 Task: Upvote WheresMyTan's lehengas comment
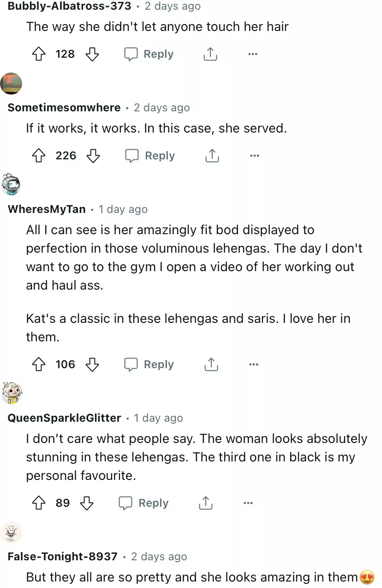[x=39, y=365]
